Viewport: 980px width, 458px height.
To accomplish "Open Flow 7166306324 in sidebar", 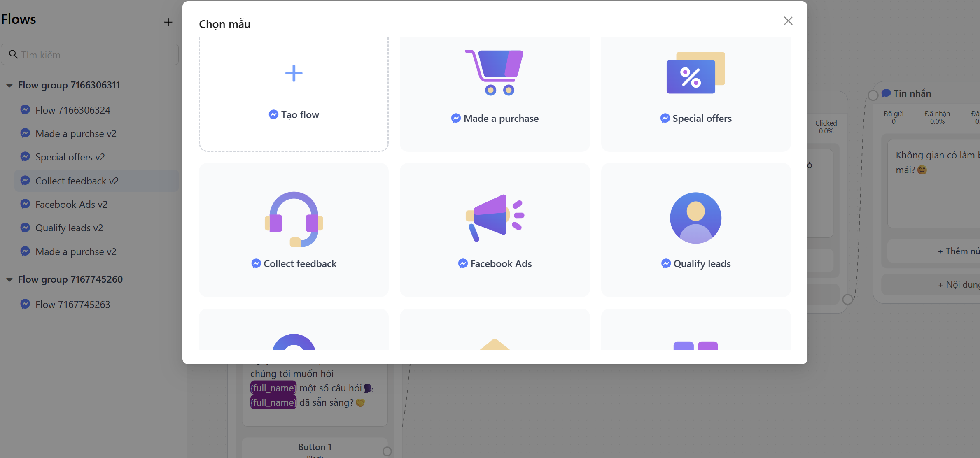I will pyautogui.click(x=72, y=110).
